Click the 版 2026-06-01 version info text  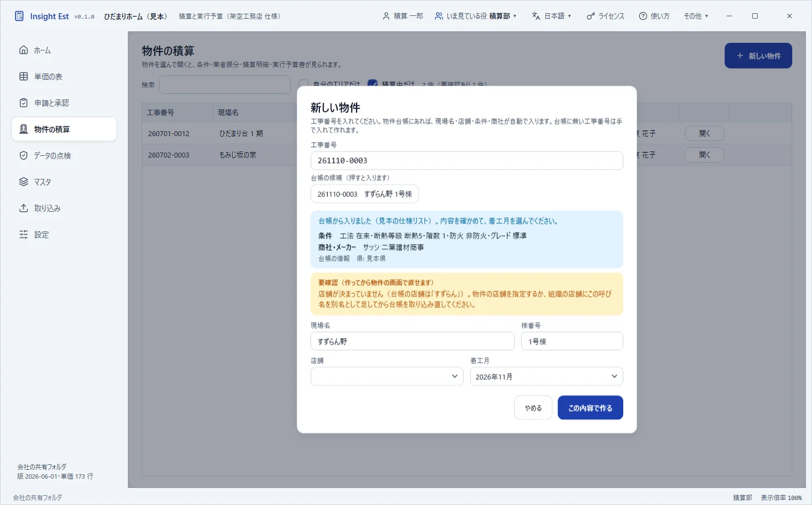coord(55,476)
